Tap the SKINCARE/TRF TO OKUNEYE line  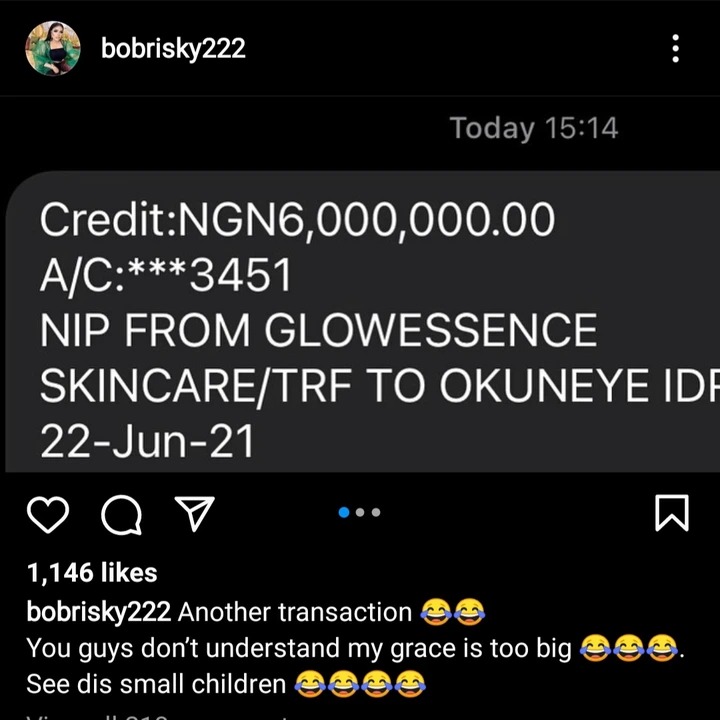click(x=380, y=386)
